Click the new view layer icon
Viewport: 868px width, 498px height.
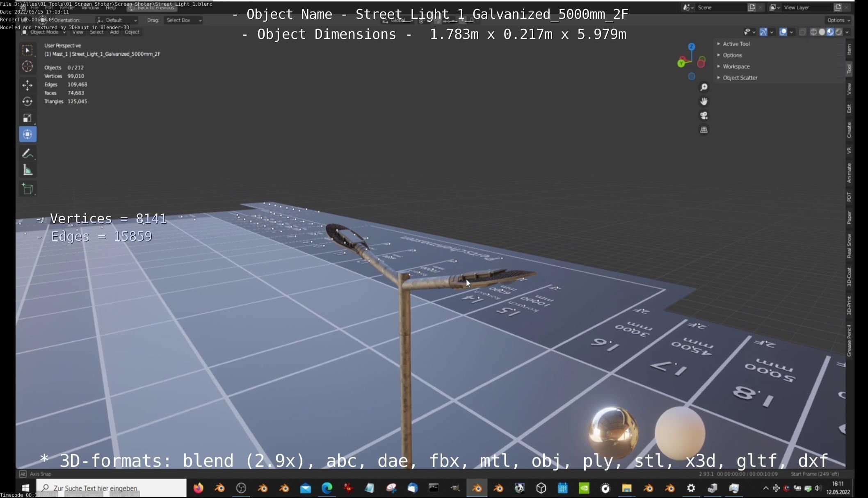point(838,7)
